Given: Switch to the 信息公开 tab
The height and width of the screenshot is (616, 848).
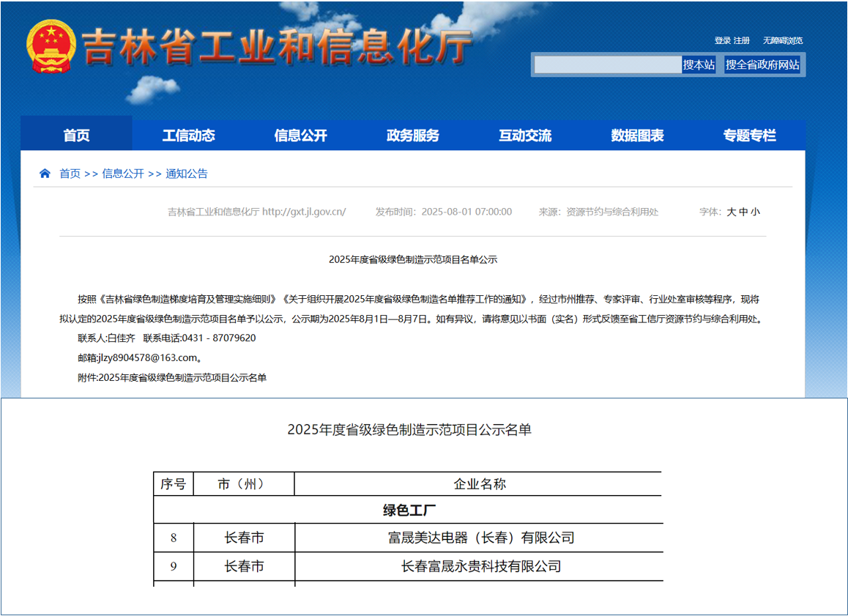Looking at the screenshot, I should (300, 135).
